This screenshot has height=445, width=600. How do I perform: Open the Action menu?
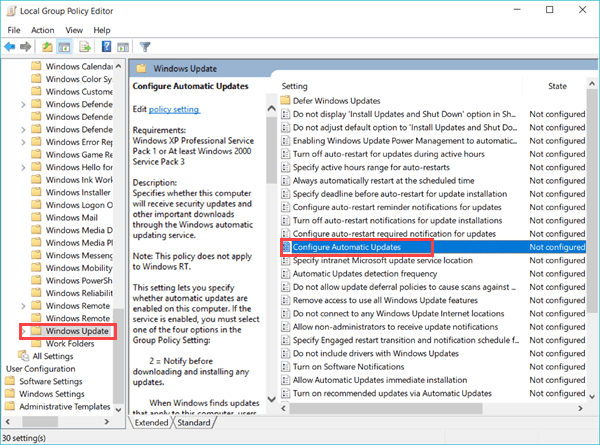[42, 30]
